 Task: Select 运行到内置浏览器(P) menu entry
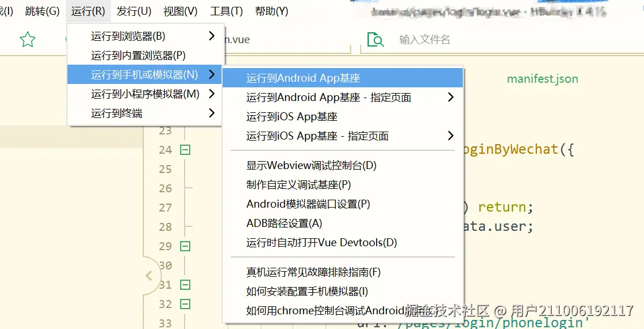tap(144, 55)
